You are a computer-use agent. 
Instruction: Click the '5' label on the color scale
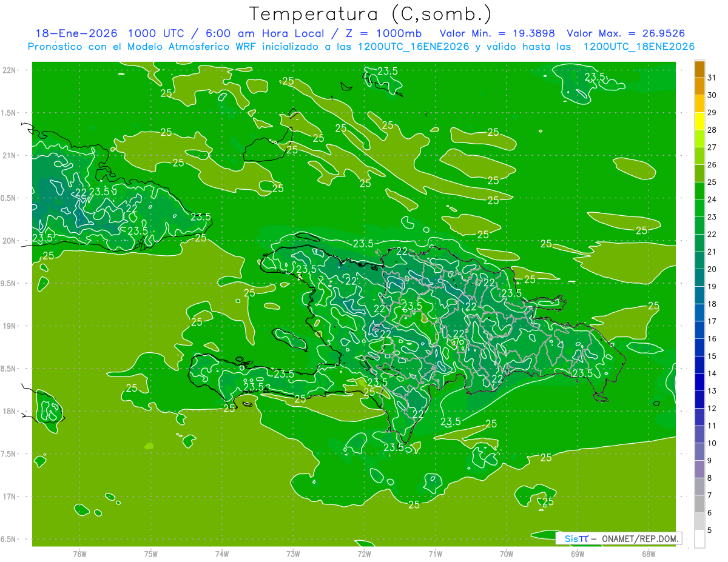pos(710,530)
